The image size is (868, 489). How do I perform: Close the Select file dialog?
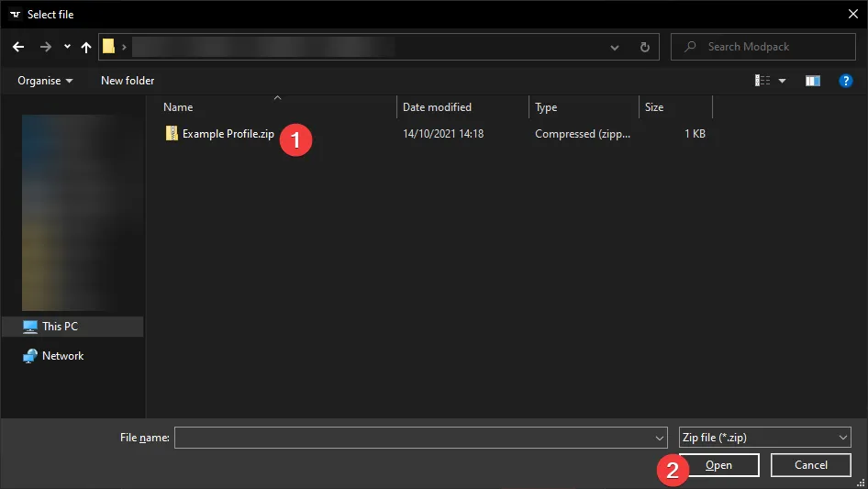coord(853,14)
